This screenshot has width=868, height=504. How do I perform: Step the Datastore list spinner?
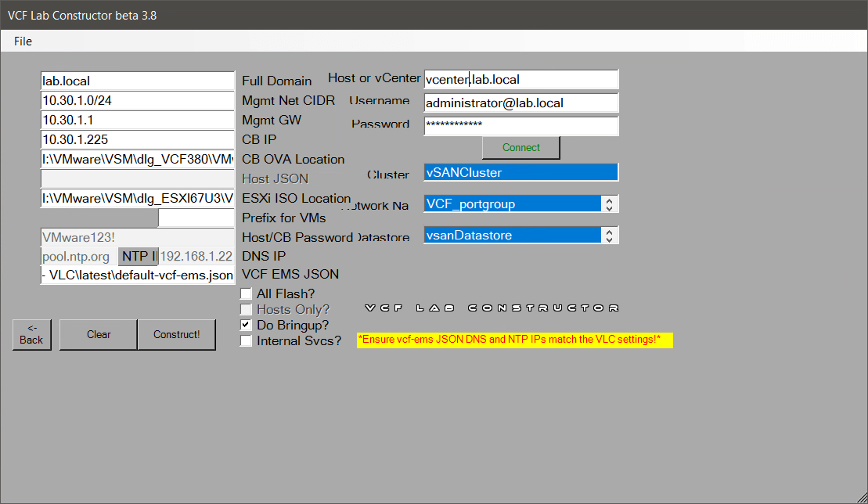pos(610,235)
